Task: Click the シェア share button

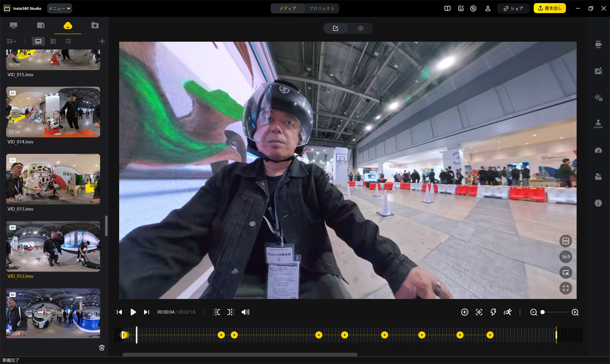Action: click(513, 8)
